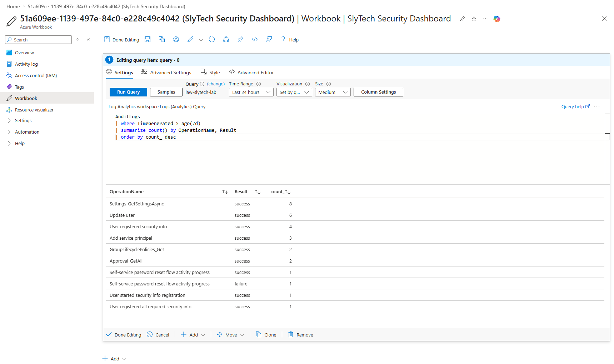Clone the query item
614x364 pixels.
coord(266,335)
